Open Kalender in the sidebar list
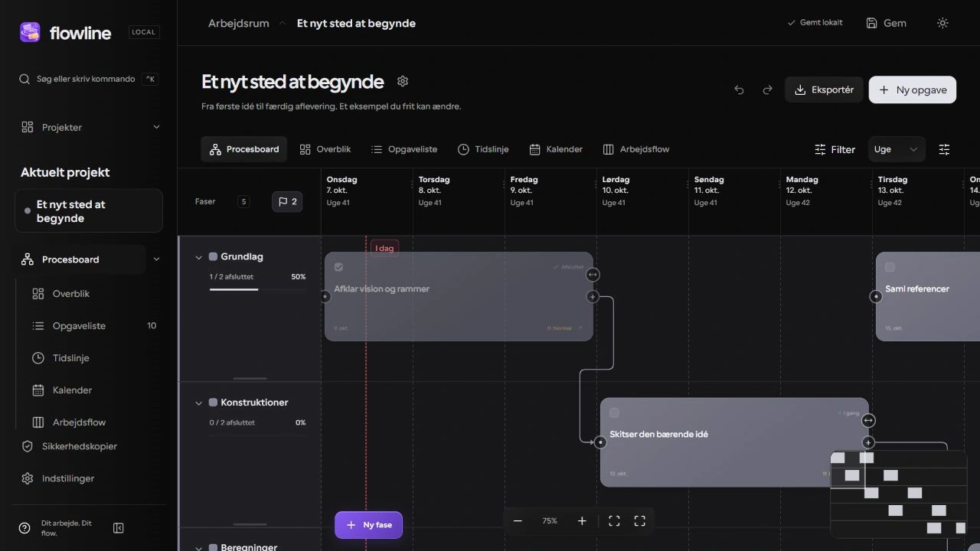980x551 pixels. pyautogui.click(x=72, y=390)
